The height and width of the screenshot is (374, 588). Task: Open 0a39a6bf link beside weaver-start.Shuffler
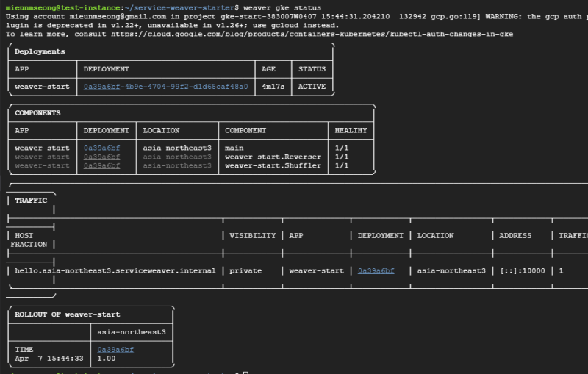point(102,165)
